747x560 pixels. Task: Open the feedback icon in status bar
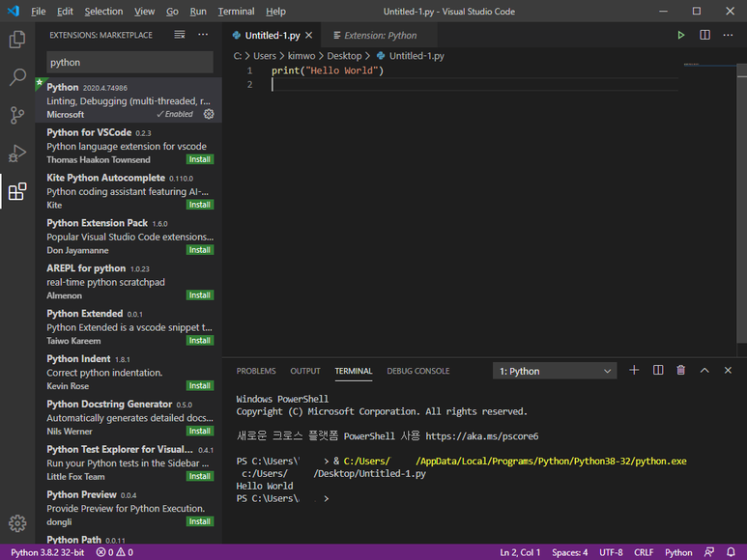point(709,552)
